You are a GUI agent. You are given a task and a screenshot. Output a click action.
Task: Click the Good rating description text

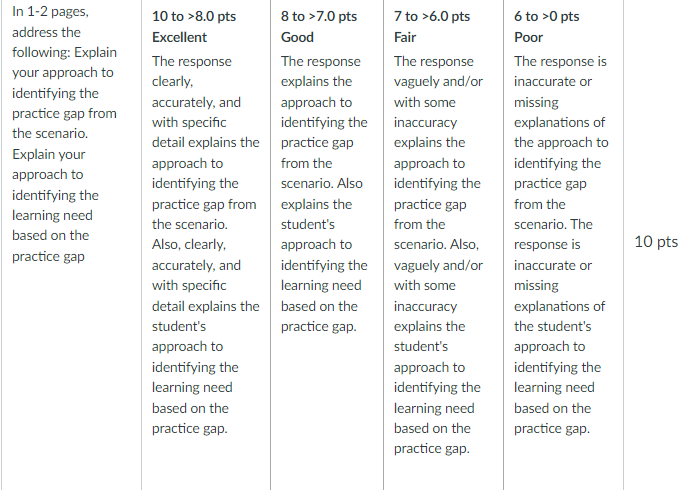point(324,194)
